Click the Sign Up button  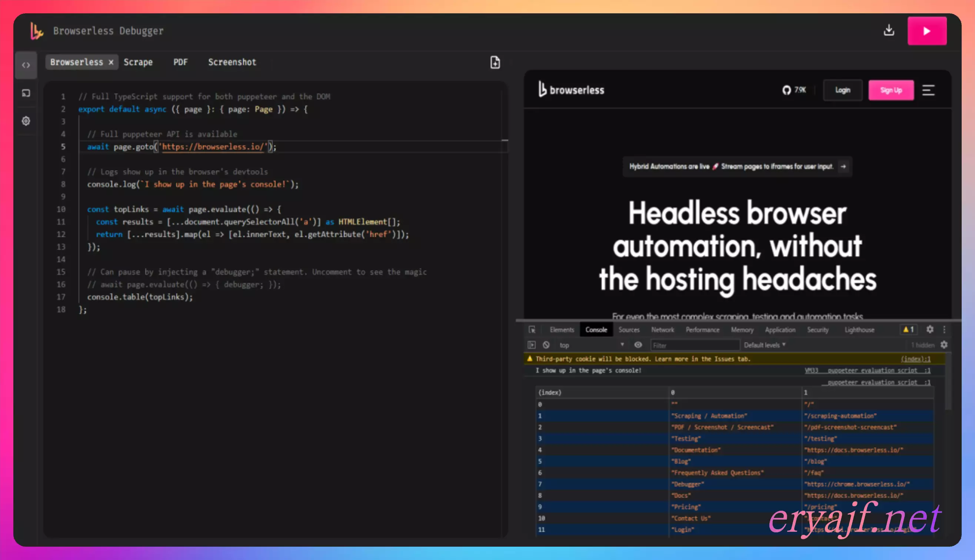pos(891,90)
